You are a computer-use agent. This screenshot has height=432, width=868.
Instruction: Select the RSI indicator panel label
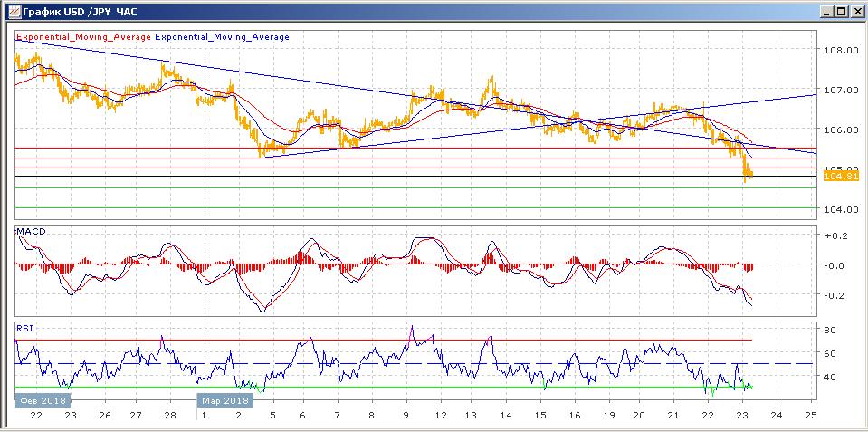click(25, 329)
